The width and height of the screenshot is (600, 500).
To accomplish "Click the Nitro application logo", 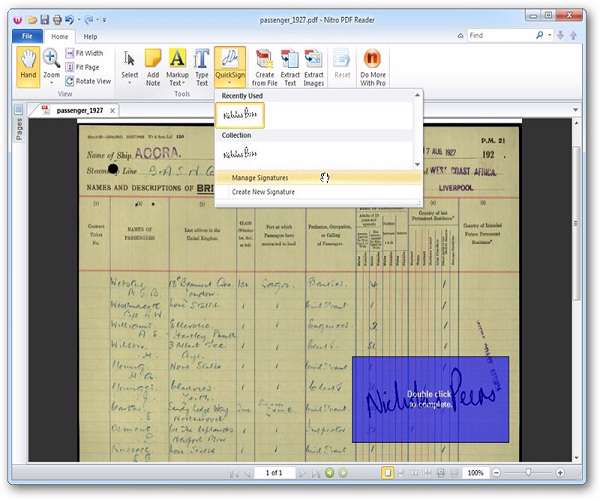I will pyautogui.click(x=18, y=20).
